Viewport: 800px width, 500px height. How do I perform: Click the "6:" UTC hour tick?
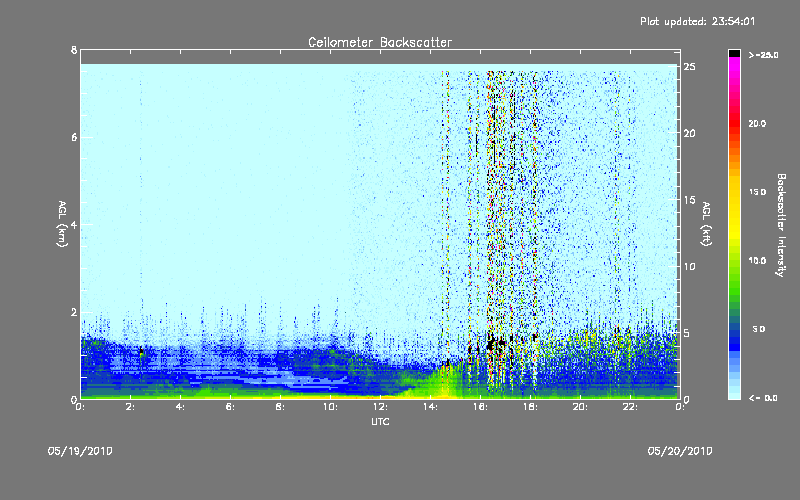231,407
